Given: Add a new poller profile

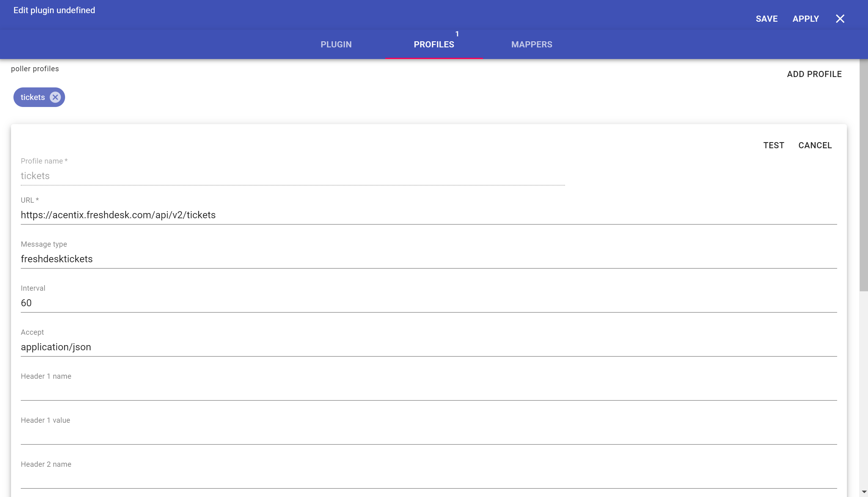Looking at the screenshot, I should tap(814, 74).
